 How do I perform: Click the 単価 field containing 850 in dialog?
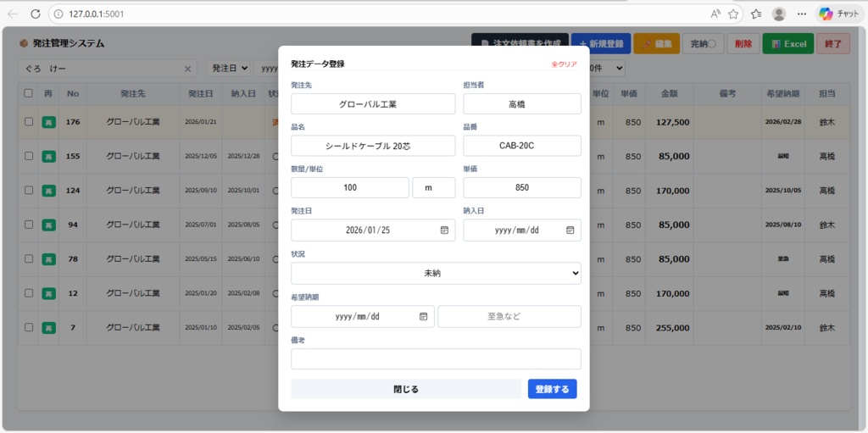(x=522, y=188)
